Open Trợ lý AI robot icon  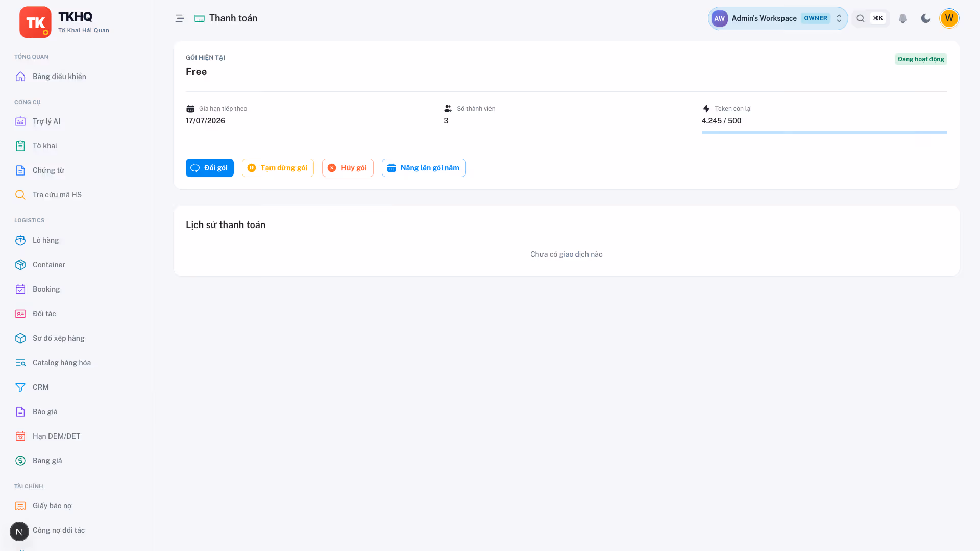(x=20, y=121)
